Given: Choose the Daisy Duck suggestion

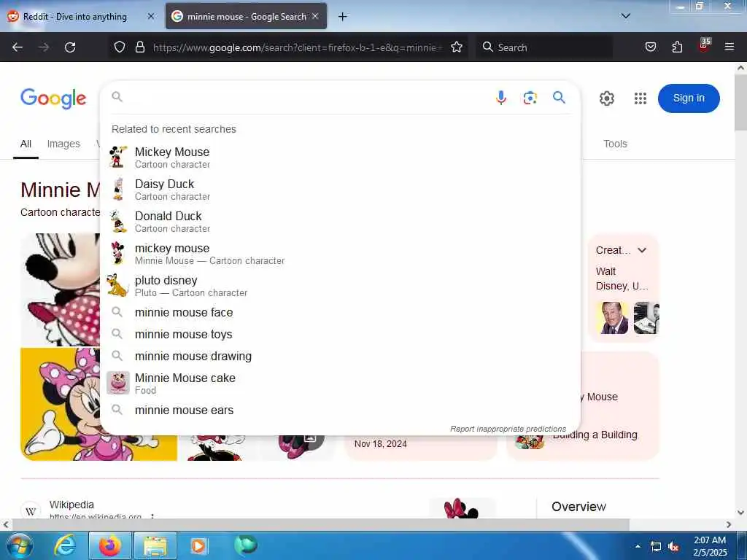Looking at the screenshot, I should click(x=341, y=190).
